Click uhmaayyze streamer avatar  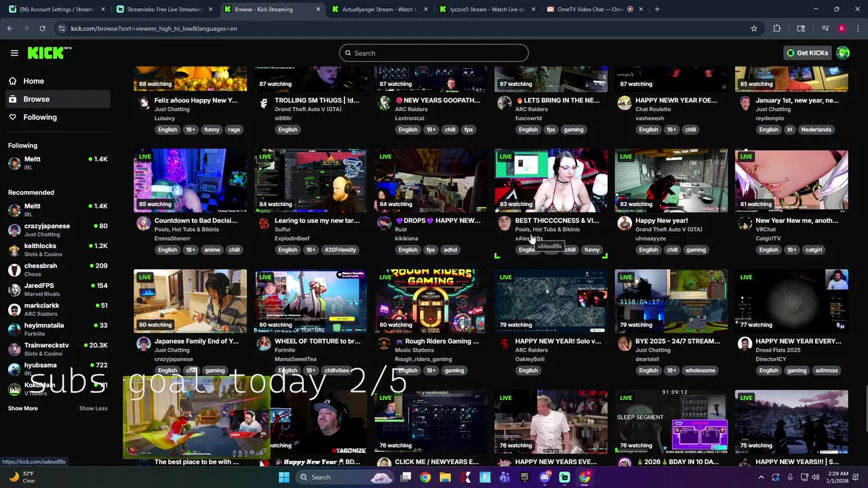[x=625, y=224]
